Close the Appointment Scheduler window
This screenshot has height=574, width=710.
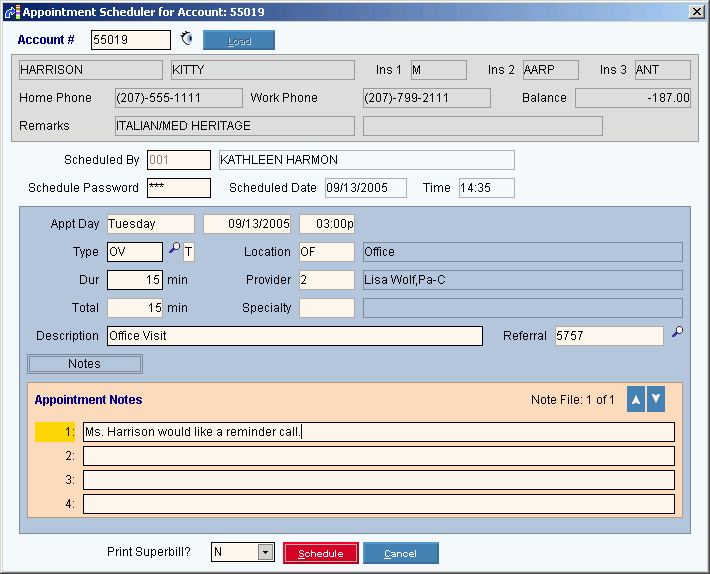tap(696, 12)
